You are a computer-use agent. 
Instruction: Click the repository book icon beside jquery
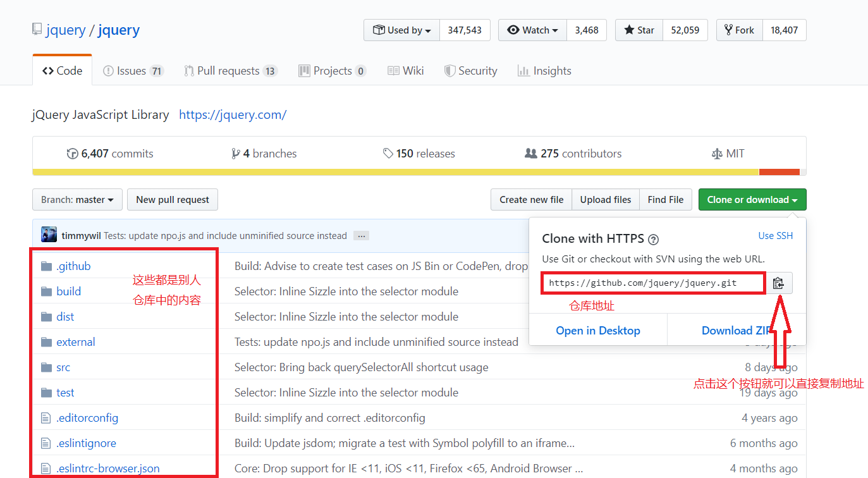coord(37,30)
